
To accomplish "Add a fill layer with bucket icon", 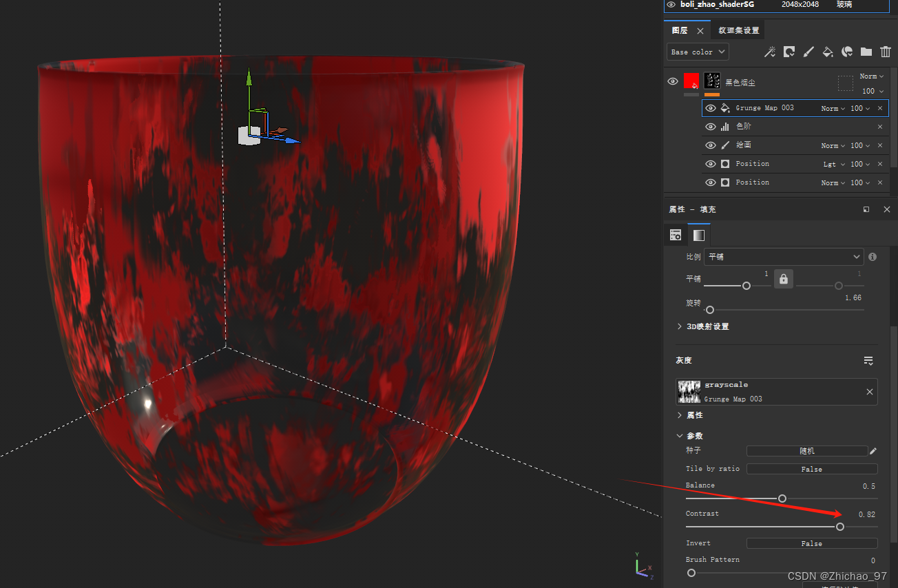I will pyautogui.click(x=828, y=52).
